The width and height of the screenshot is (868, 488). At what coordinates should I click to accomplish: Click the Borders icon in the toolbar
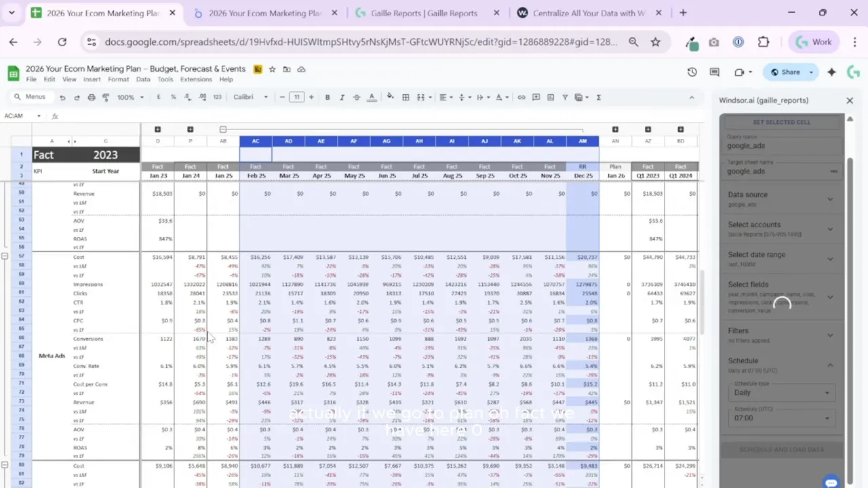click(406, 97)
